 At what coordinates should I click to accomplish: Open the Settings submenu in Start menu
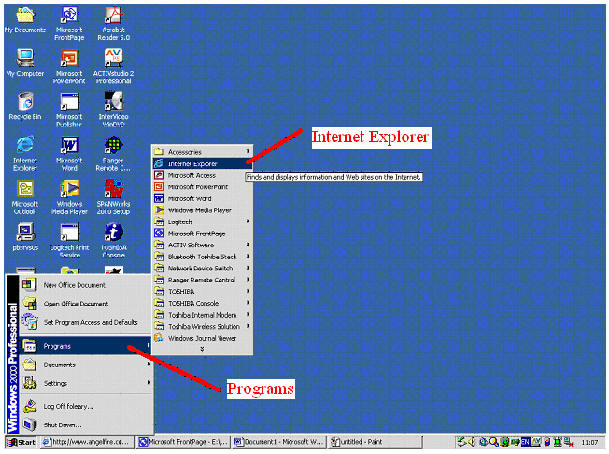(85, 383)
